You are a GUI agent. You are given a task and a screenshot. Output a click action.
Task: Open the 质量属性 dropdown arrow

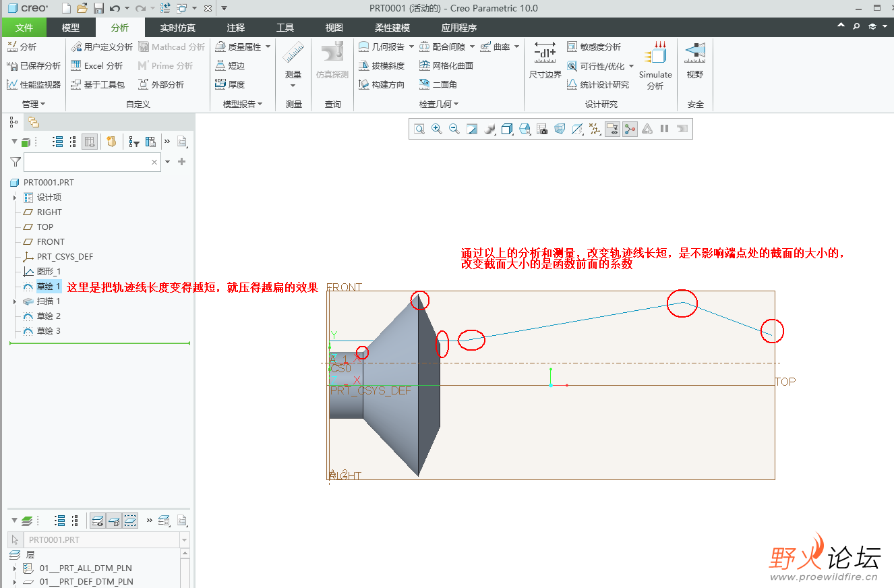[x=268, y=47]
